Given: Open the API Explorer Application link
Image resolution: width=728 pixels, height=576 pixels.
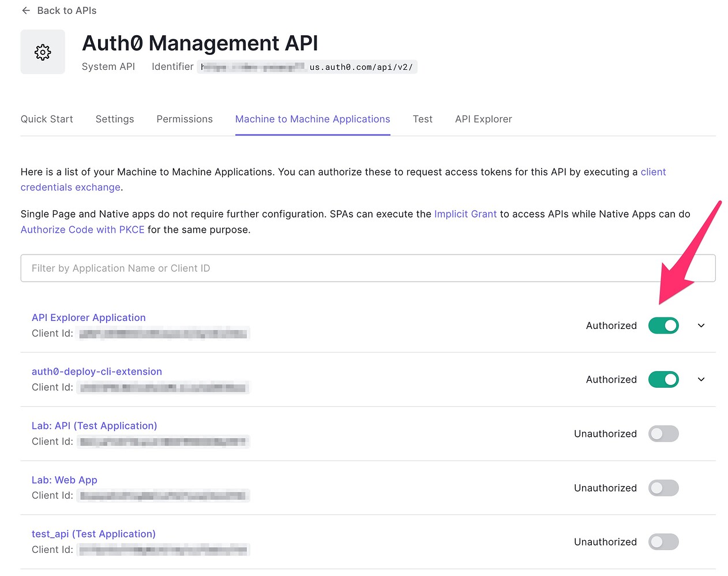Looking at the screenshot, I should pos(89,317).
